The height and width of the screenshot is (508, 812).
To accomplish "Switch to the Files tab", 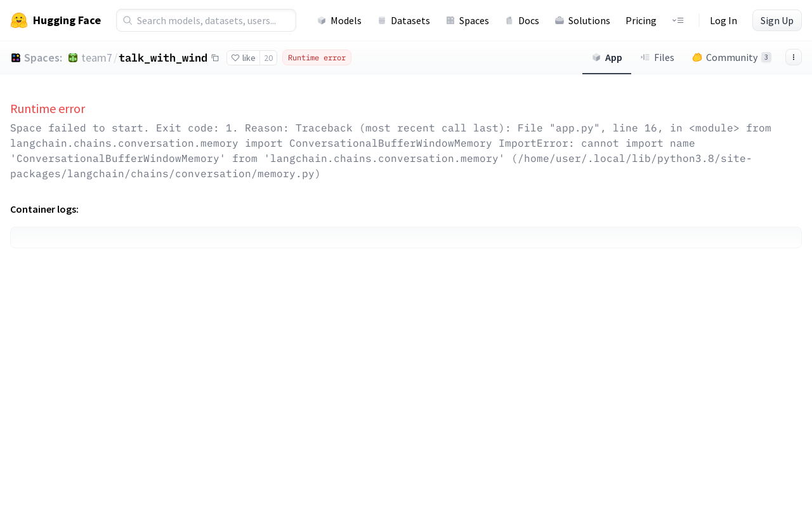I will (x=657, y=58).
